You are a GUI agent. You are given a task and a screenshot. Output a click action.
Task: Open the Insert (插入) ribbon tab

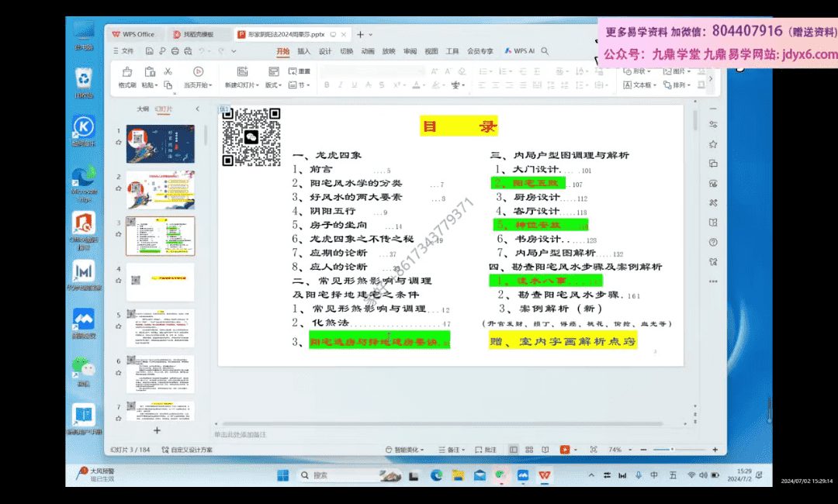point(303,51)
